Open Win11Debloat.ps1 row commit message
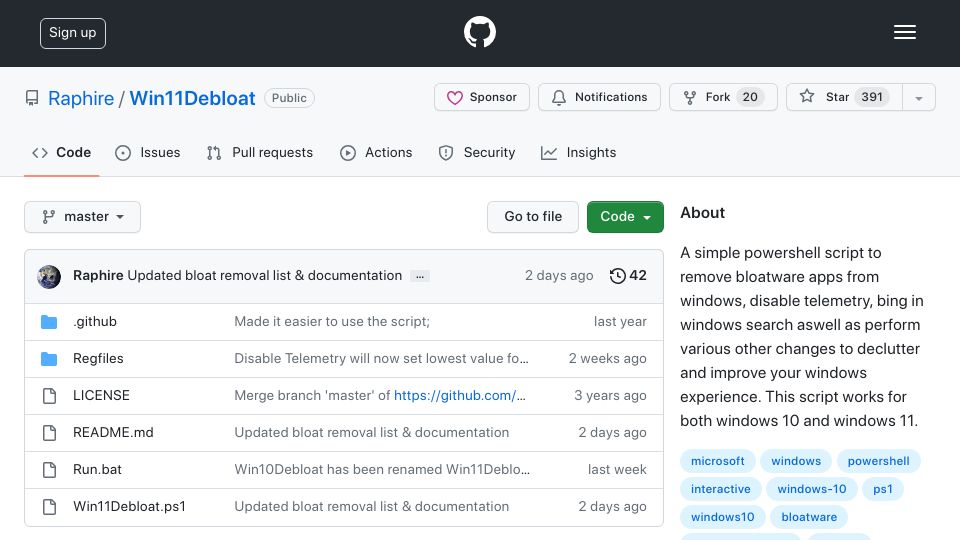Image resolution: width=960 pixels, height=540 pixels. click(x=372, y=506)
